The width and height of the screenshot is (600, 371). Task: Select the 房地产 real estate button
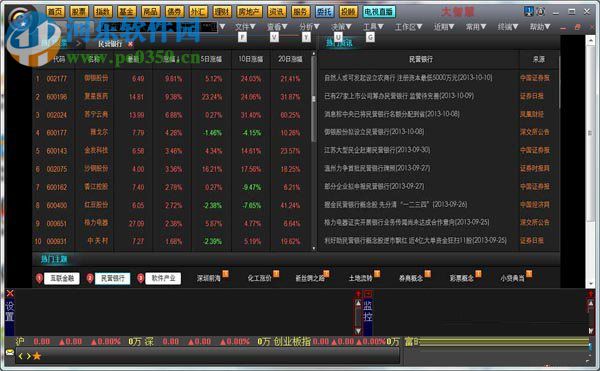(x=249, y=12)
